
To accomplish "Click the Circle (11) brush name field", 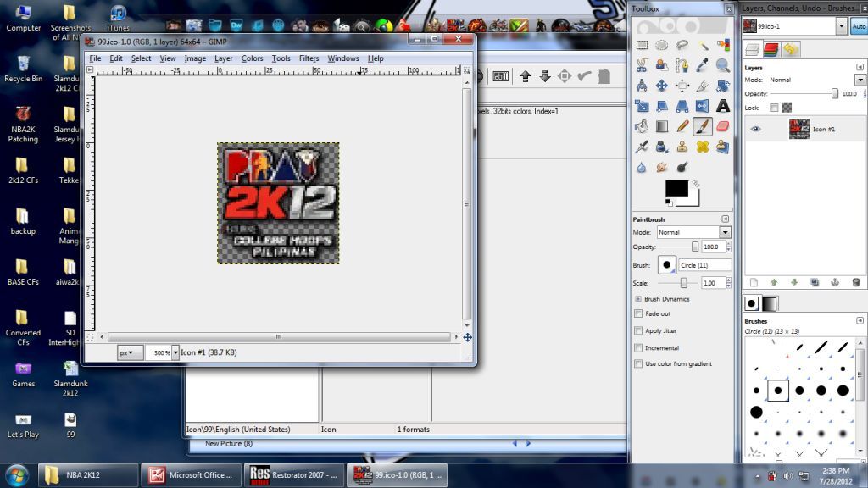I will coord(704,265).
